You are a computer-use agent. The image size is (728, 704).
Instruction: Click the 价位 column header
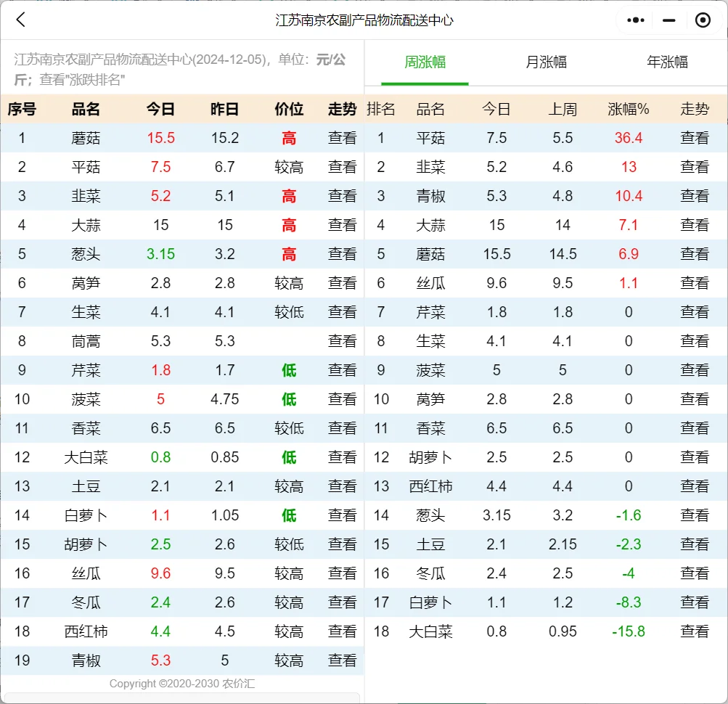pyautogui.click(x=289, y=109)
